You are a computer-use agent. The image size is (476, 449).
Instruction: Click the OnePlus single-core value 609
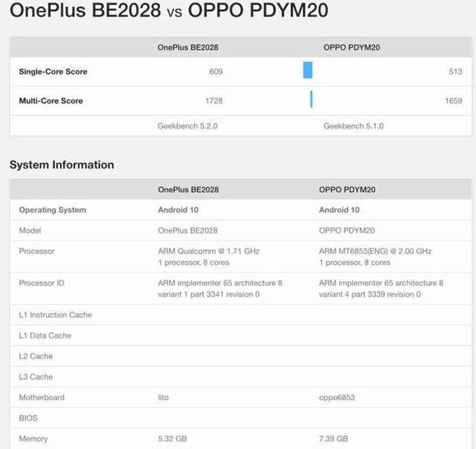pos(216,72)
